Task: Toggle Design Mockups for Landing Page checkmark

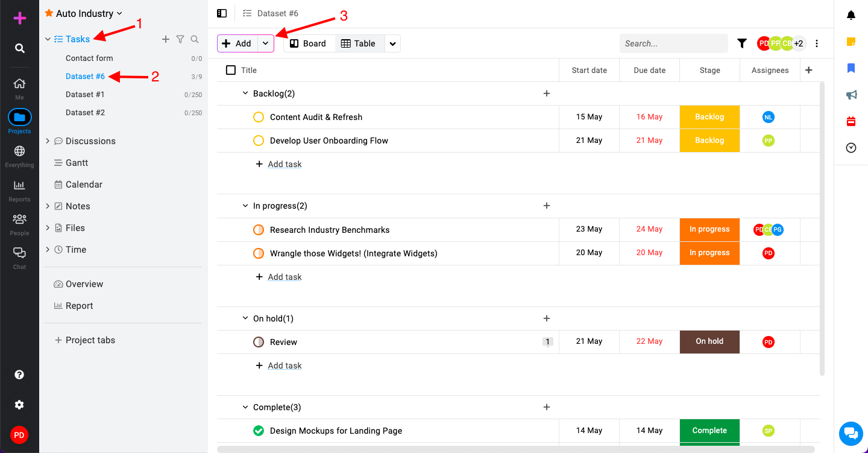Action: point(259,431)
